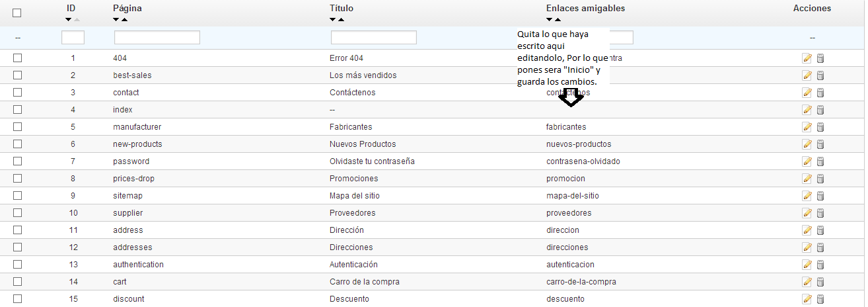Tick the checkbox for the index row
This screenshot has height=307, width=868.
tap(18, 110)
